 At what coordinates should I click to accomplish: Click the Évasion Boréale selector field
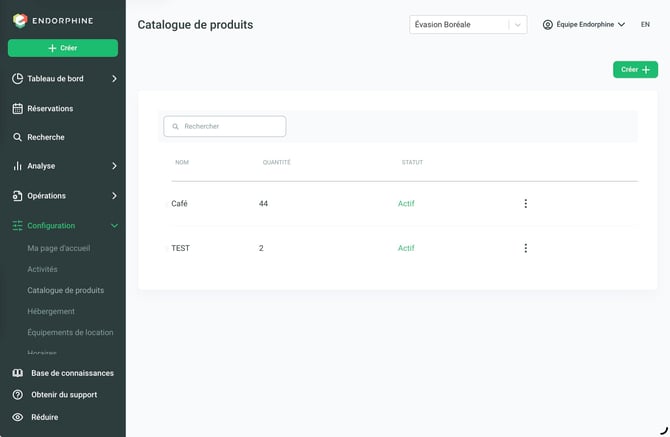point(468,24)
